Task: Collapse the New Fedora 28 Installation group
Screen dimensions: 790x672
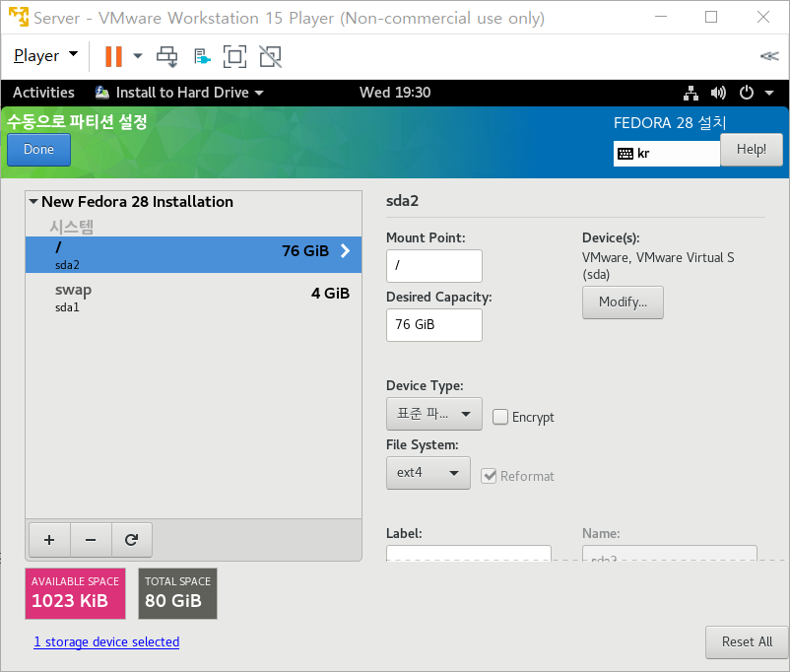Action: point(33,202)
